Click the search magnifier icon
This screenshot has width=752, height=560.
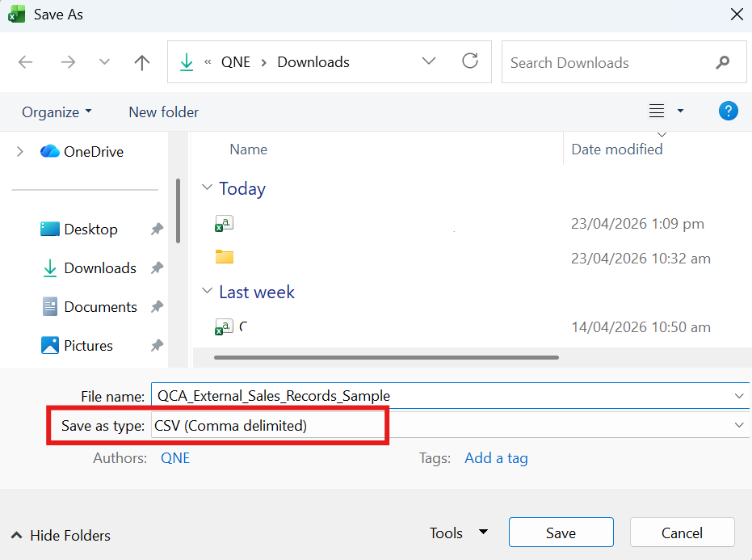point(723,62)
